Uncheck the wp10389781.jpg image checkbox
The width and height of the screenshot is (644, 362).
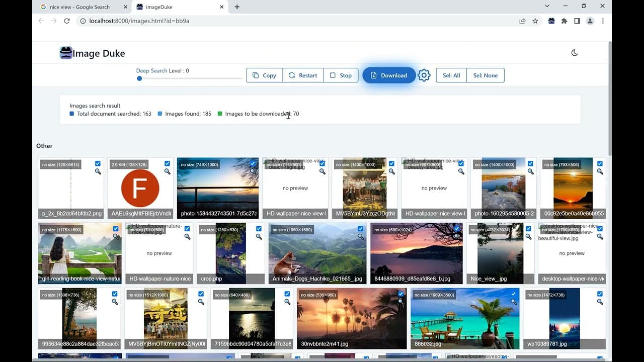tap(600, 294)
